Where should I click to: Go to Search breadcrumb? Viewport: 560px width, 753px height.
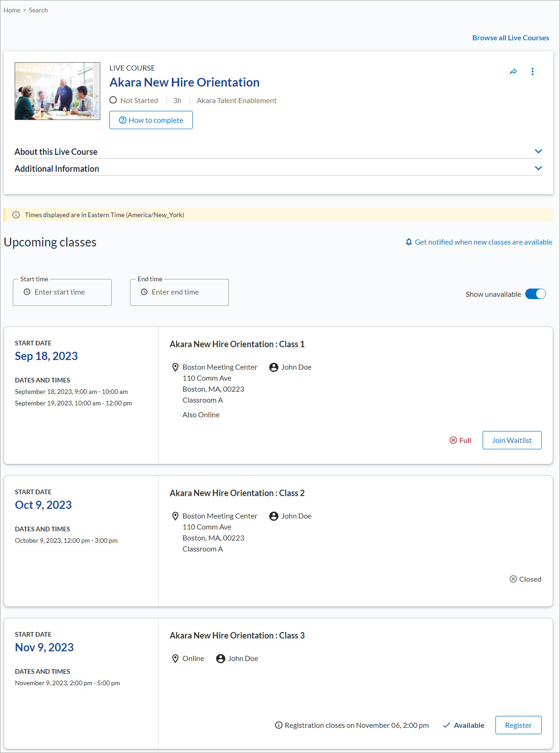[38, 10]
